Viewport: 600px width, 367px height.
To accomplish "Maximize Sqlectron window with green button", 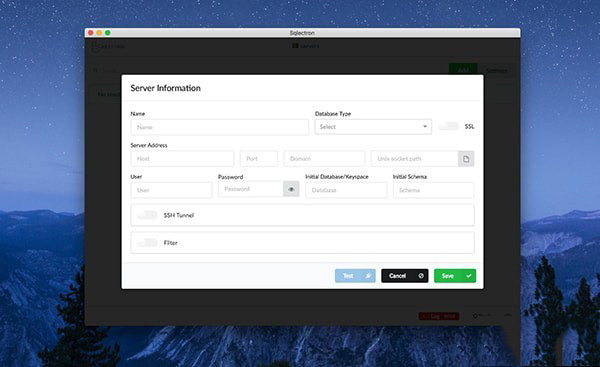I will pos(108,33).
